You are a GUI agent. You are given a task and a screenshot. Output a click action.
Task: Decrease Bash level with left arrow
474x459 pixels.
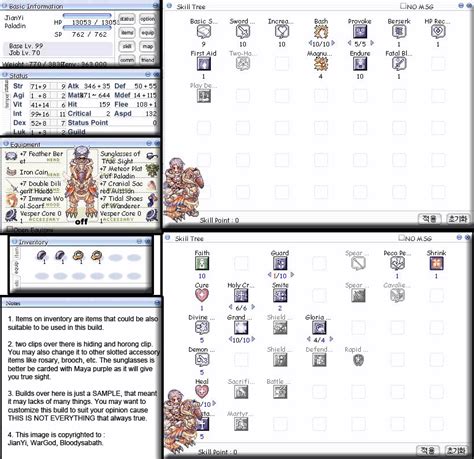pos(310,43)
